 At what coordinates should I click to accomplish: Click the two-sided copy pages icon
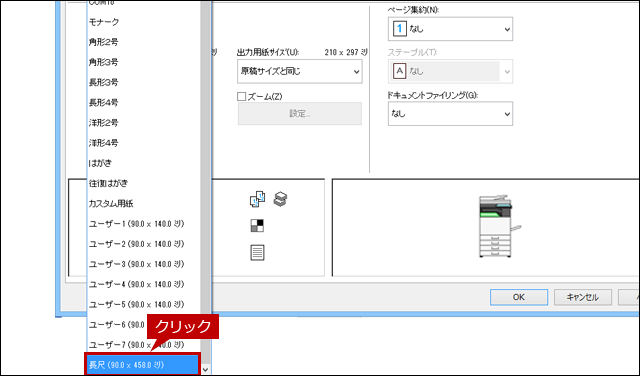(257, 199)
